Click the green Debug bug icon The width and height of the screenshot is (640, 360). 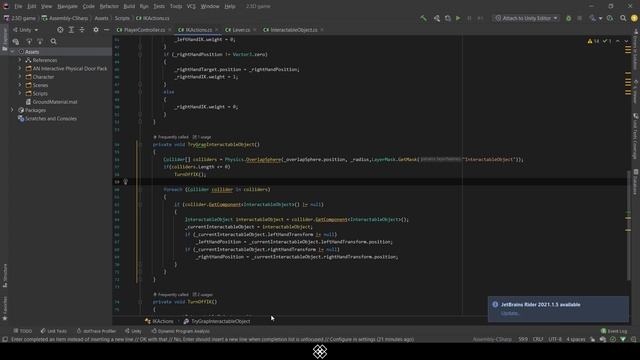pos(569,18)
